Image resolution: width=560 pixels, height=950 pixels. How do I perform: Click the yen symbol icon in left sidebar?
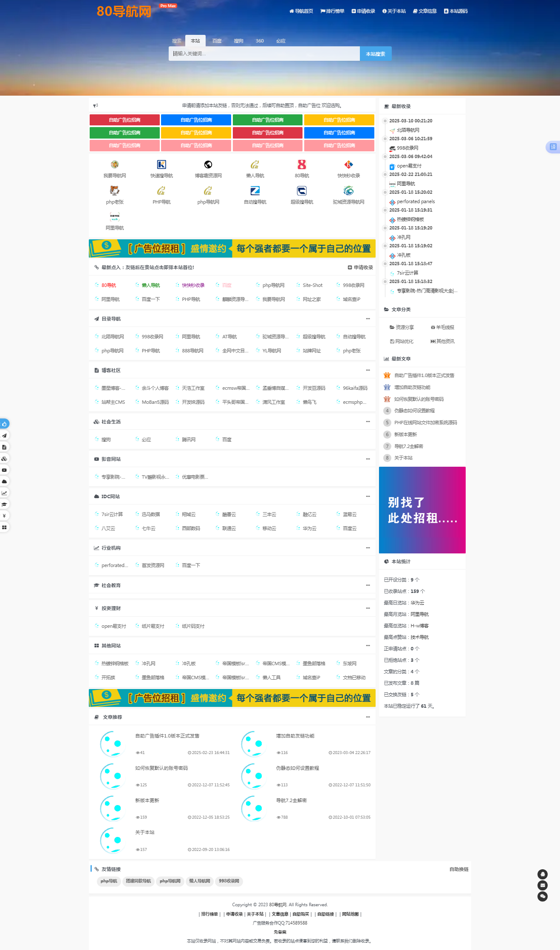pyautogui.click(x=4, y=516)
